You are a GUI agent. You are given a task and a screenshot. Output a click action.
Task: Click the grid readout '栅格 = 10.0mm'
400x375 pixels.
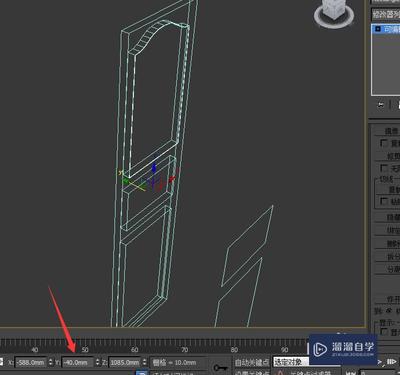[x=174, y=362]
